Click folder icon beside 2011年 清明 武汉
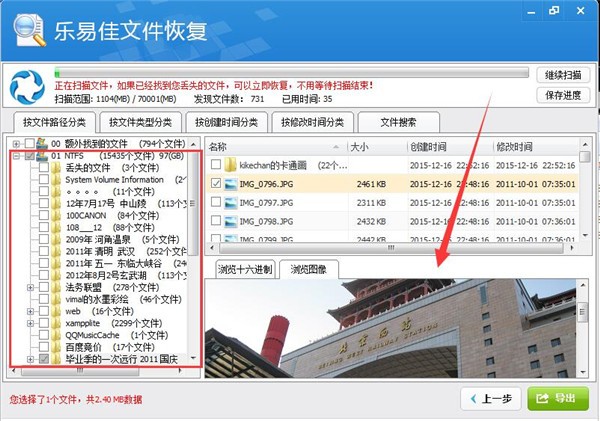Viewport: 600px width, 421px height. pyautogui.click(x=56, y=251)
